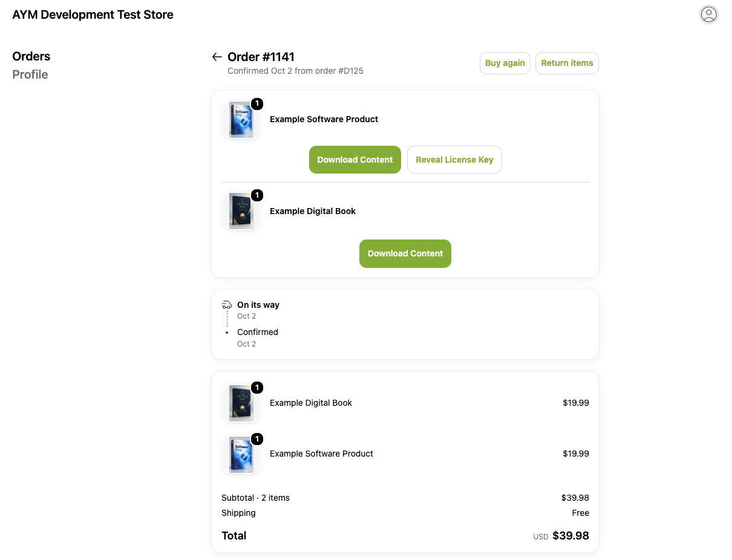Image resolution: width=732 pixels, height=560 pixels.
Task: Click Return items button
Action: [567, 63]
